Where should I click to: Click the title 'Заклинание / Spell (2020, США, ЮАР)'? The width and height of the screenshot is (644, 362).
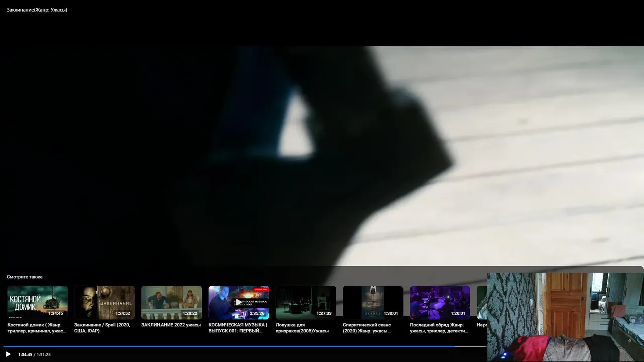(102, 328)
